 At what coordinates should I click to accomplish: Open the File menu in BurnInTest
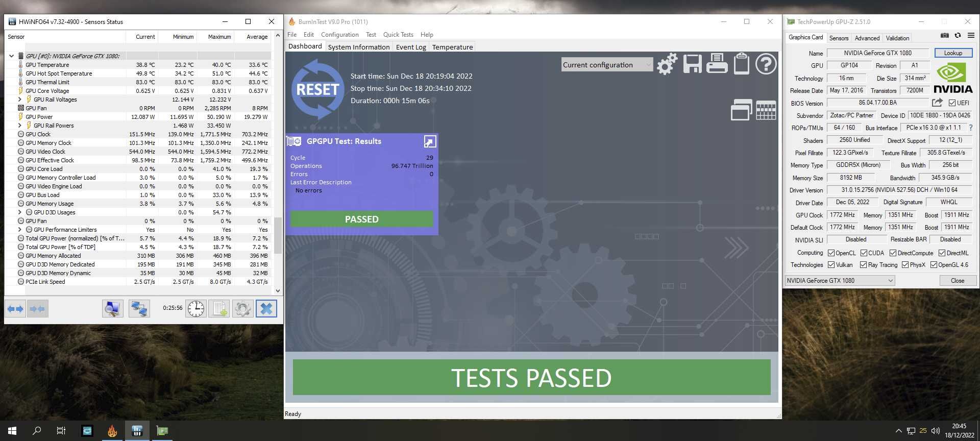point(292,35)
